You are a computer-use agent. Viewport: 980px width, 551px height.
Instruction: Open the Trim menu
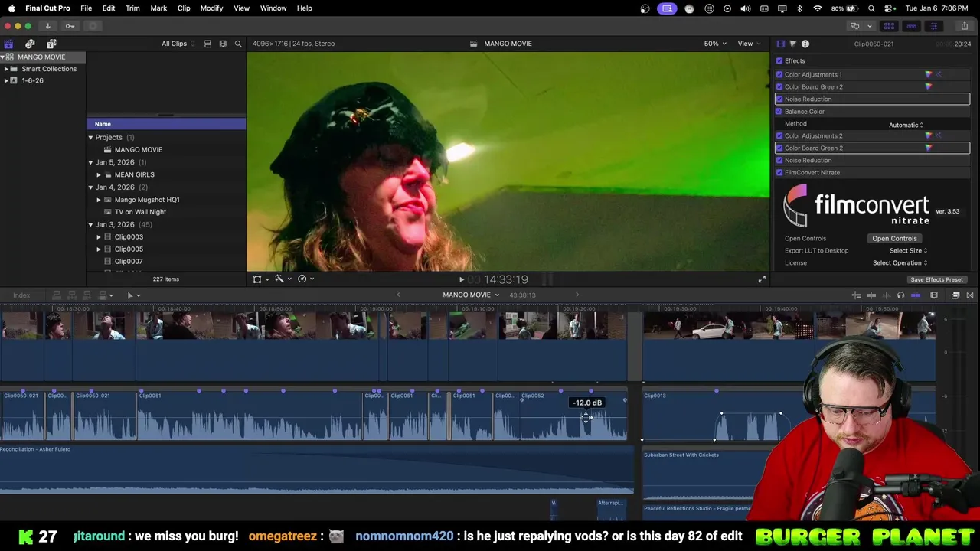[x=132, y=8]
